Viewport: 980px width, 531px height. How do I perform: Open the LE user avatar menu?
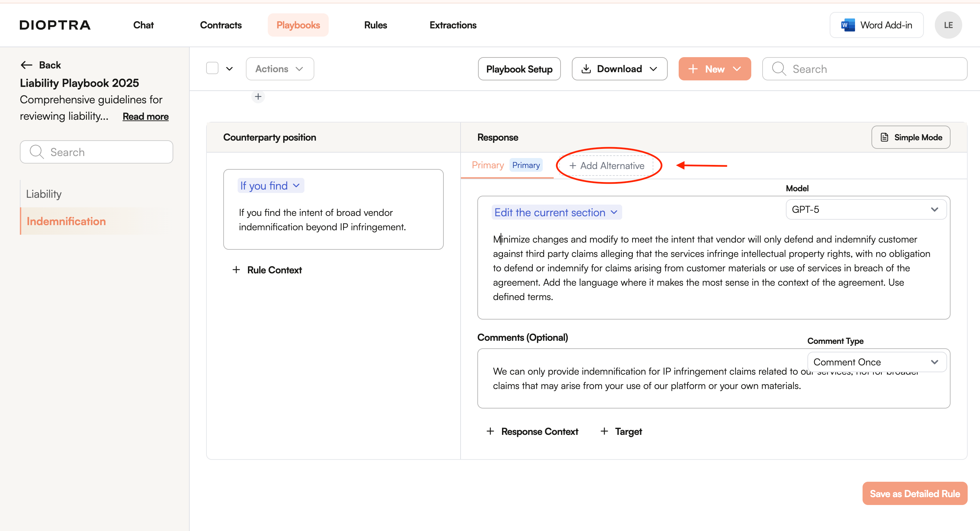click(948, 25)
